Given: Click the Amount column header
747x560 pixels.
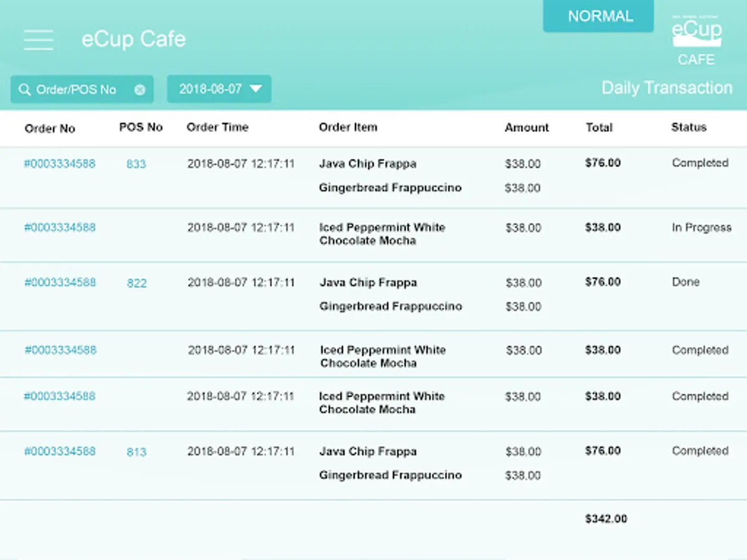Looking at the screenshot, I should click(x=527, y=128).
